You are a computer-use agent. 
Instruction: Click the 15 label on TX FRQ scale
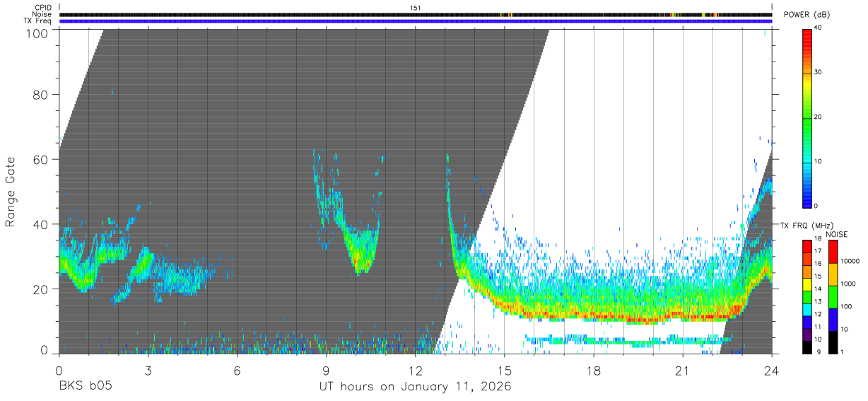click(817, 276)
